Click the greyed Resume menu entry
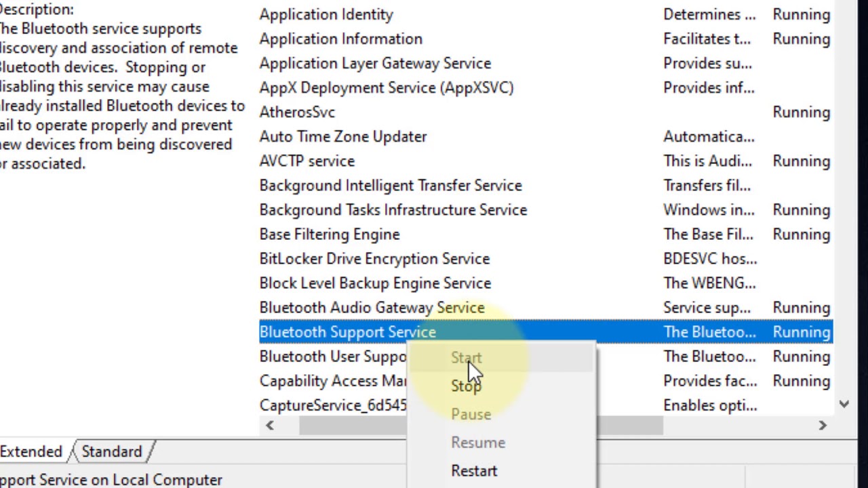This screenshot has height=488, width=868. 478,443
